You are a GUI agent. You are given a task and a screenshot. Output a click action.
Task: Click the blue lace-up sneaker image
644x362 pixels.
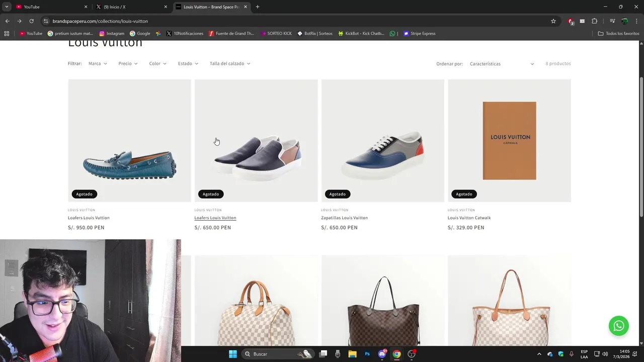(382, 141)
